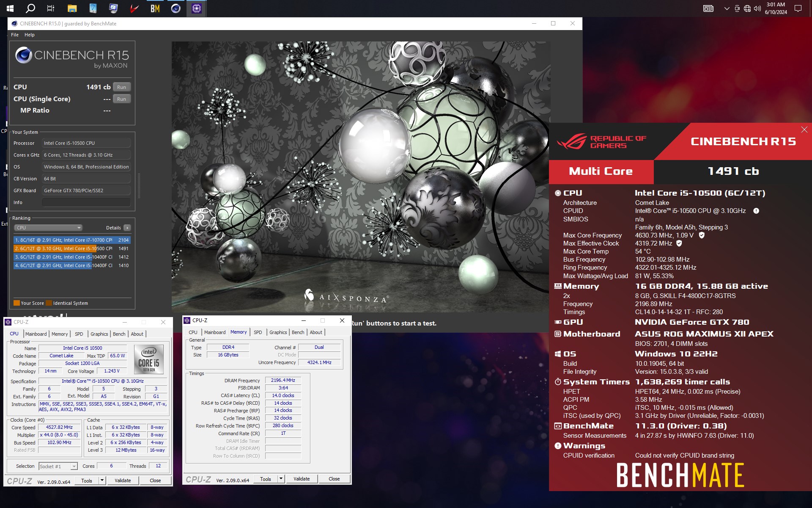Select the ranking entry scoring 1412
812x508 pixels.
(72, 257)
